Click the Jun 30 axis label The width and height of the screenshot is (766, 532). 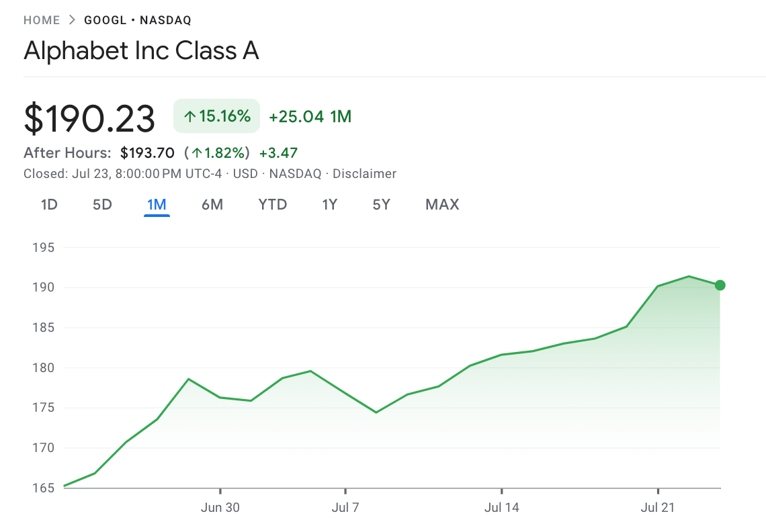pyautogui.click(x=220, y=508)
